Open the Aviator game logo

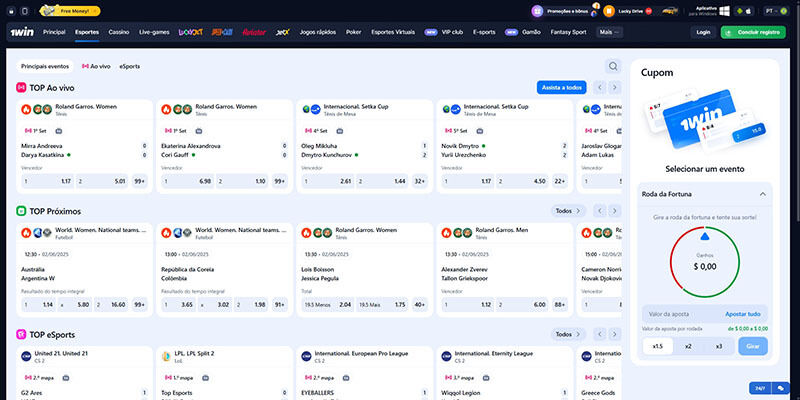[x=254, y=32]
